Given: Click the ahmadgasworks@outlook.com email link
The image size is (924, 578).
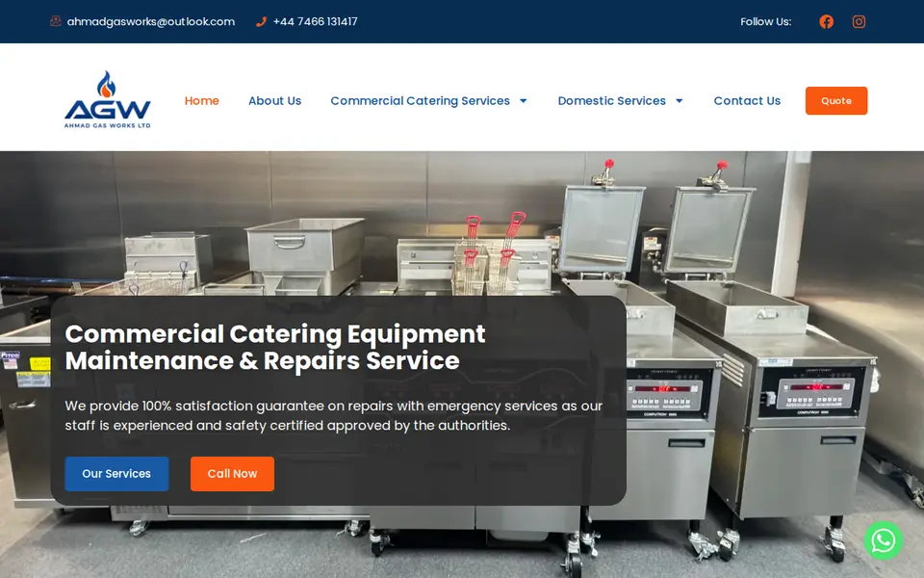Looking at the screenshot, I should pyautogui.click(x=151, y=22).
